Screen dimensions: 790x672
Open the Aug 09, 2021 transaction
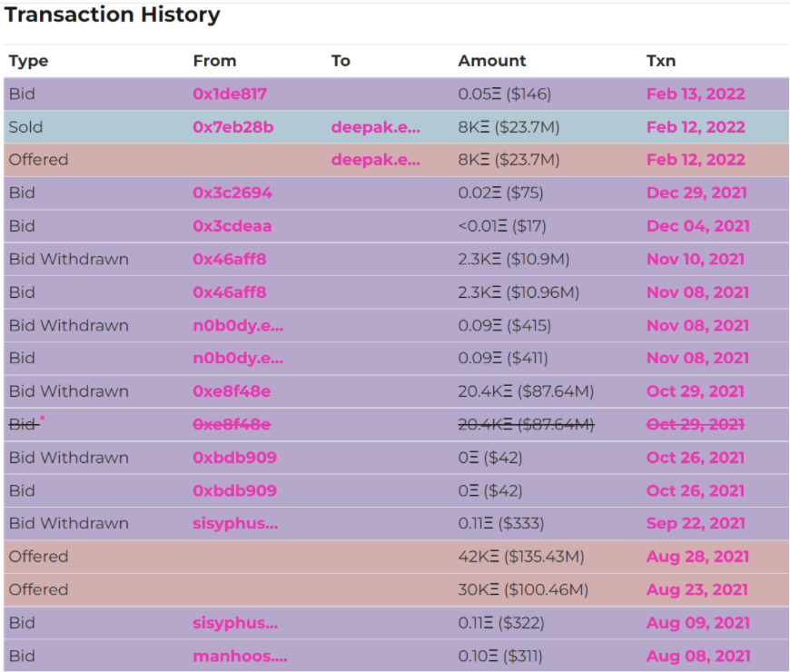[x=697, y=623]
